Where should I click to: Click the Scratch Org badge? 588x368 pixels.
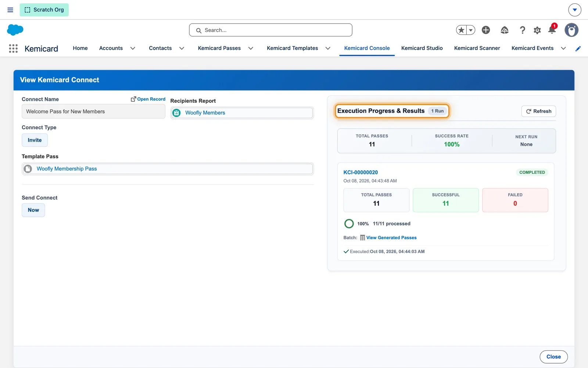[x=44, y=10]
